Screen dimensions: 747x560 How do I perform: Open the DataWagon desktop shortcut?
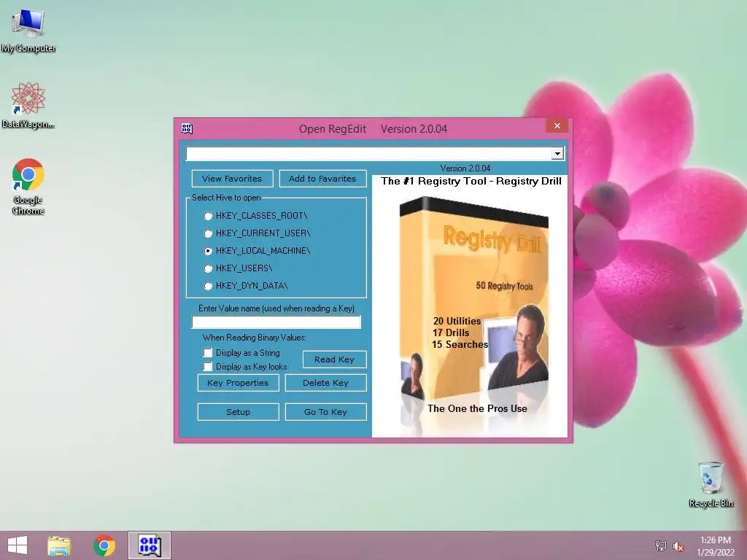[28, 105]
